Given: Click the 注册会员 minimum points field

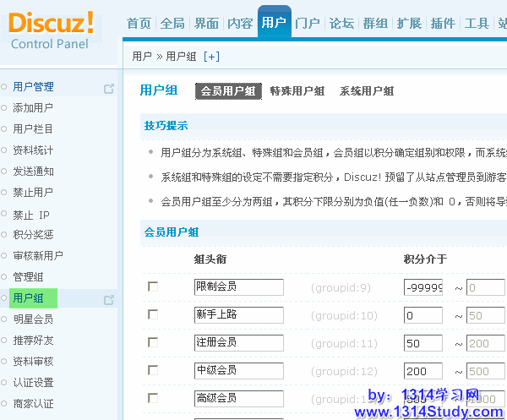Looking at the screenshot, I should coord(423,342).
